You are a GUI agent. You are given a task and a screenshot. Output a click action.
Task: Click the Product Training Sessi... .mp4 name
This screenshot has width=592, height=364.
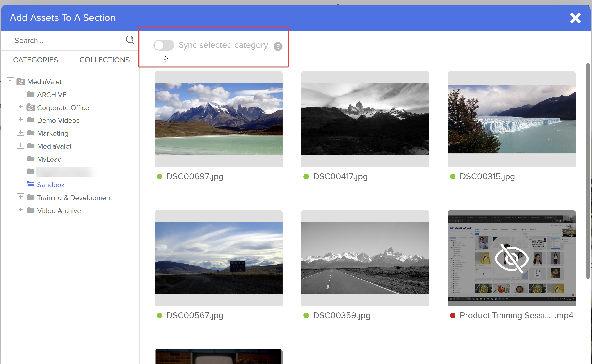517,316
